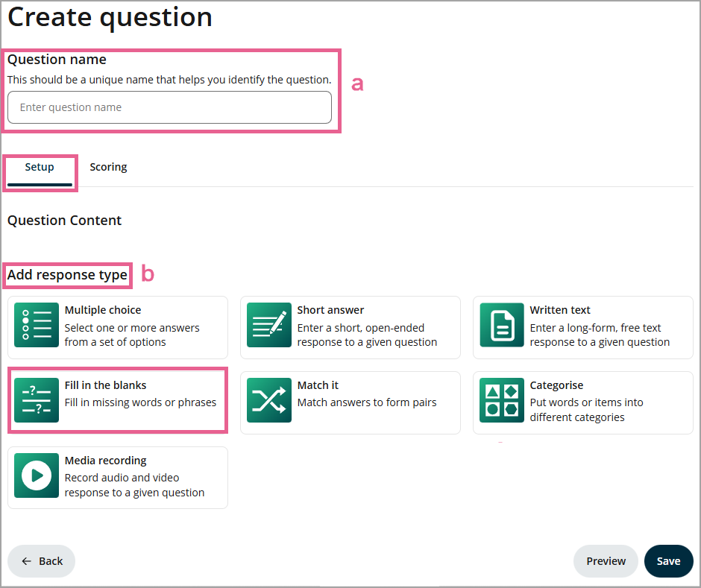Click the Match it shuffle icon
Screen dimensions: 701x588
tap(269, 401)
